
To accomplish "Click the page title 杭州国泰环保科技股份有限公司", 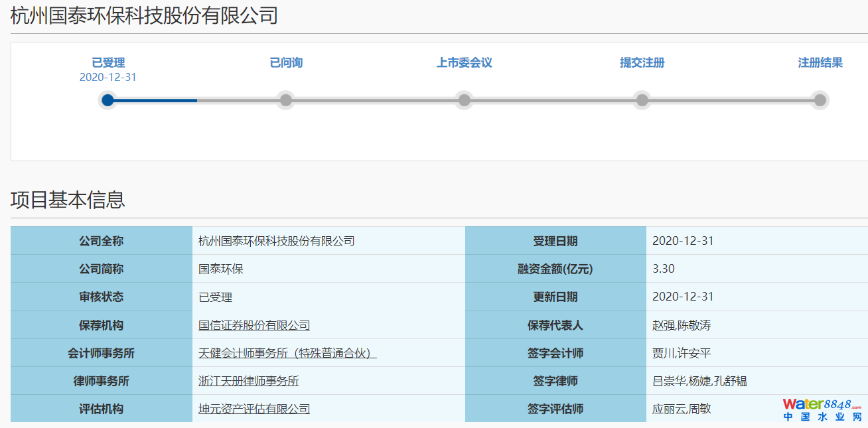I will (x=144, y=15).
